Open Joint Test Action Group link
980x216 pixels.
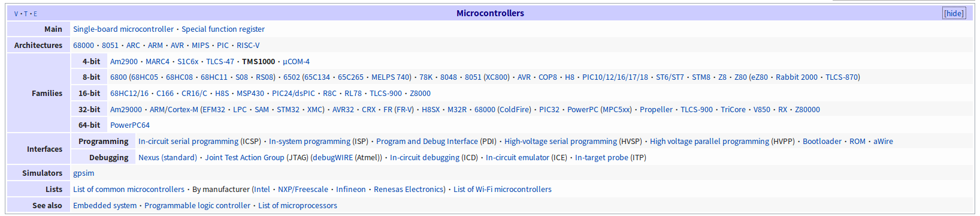pyautogui.click(x=244, y=157)
